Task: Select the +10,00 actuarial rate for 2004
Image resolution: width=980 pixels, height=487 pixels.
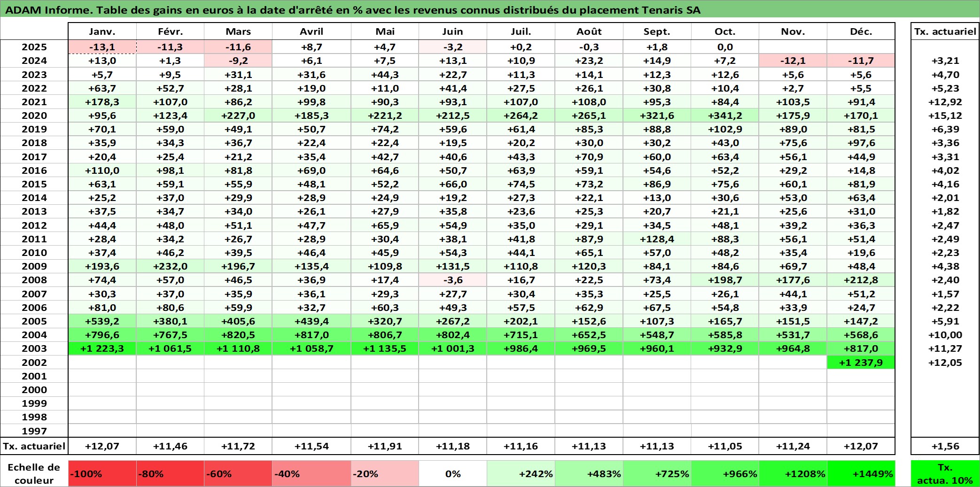Action: 945,335
